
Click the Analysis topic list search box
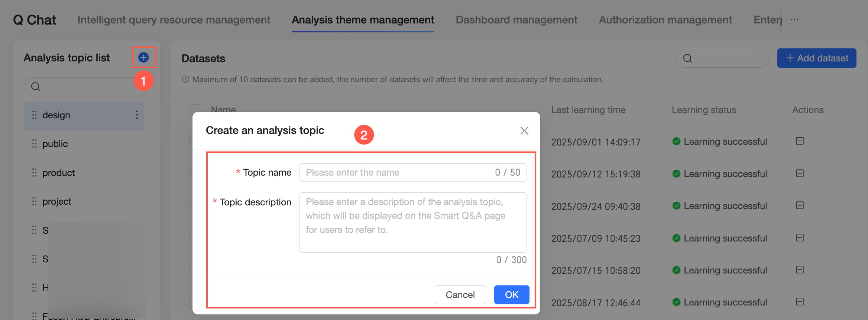point(86,86)
